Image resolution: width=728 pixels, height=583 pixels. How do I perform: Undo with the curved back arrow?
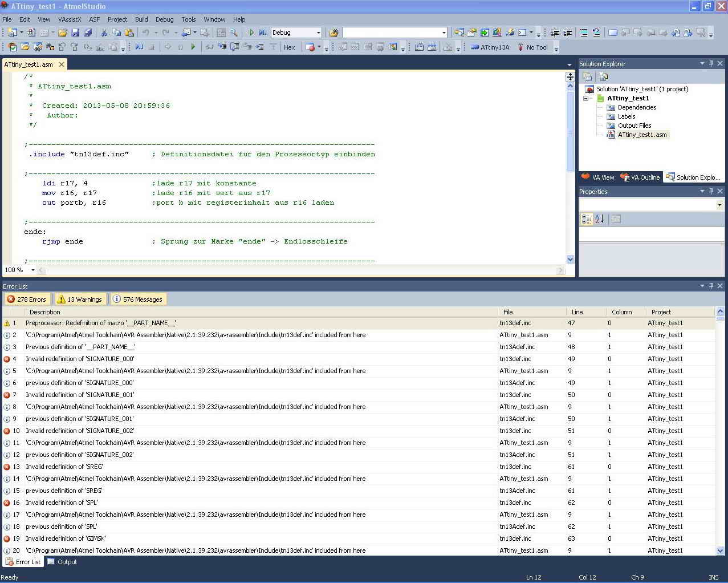[146, 33]
